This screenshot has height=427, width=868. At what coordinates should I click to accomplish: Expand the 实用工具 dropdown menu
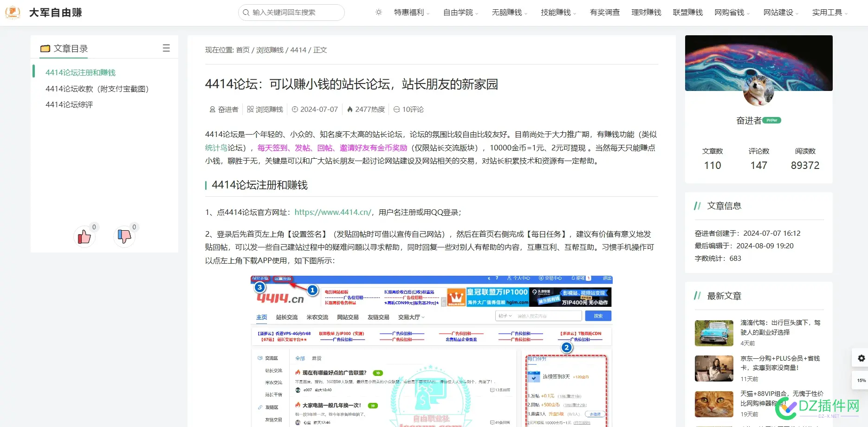click(829, 13)
